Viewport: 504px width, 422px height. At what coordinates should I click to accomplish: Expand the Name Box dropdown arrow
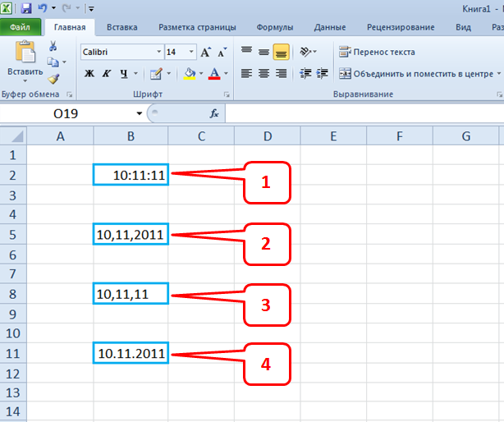click(x=139, y=113)
